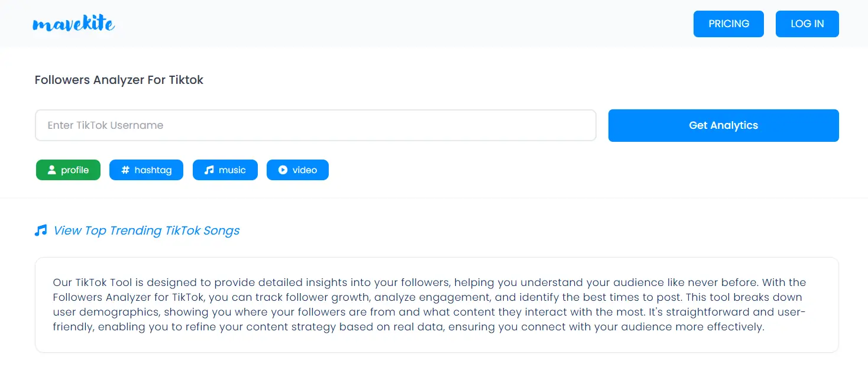Click the music note icon beside View Top Trending
Screen dimensions: 868x377
40,230
